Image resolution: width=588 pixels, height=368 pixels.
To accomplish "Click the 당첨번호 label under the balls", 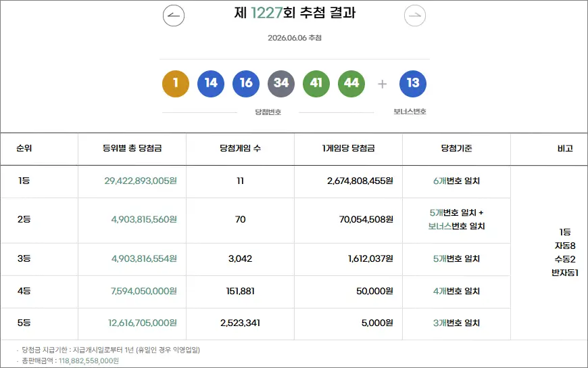I will [268, 112].
